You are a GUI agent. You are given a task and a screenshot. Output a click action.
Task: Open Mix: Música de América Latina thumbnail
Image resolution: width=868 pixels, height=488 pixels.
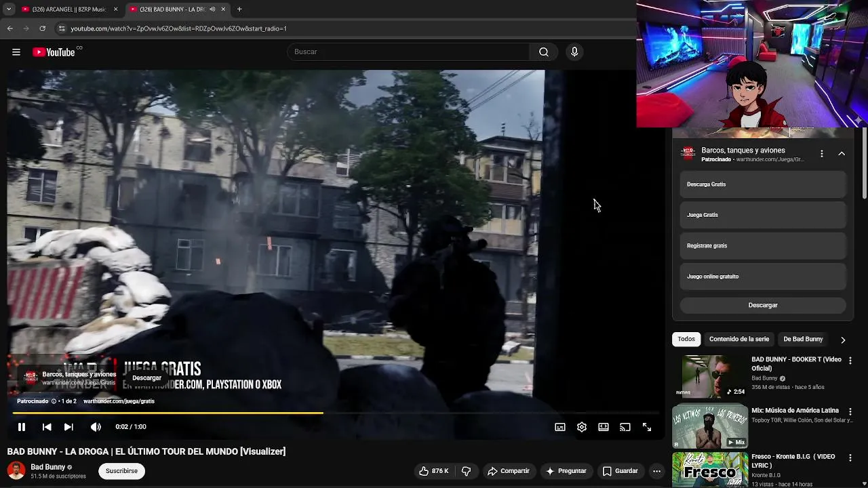point(710,426)
